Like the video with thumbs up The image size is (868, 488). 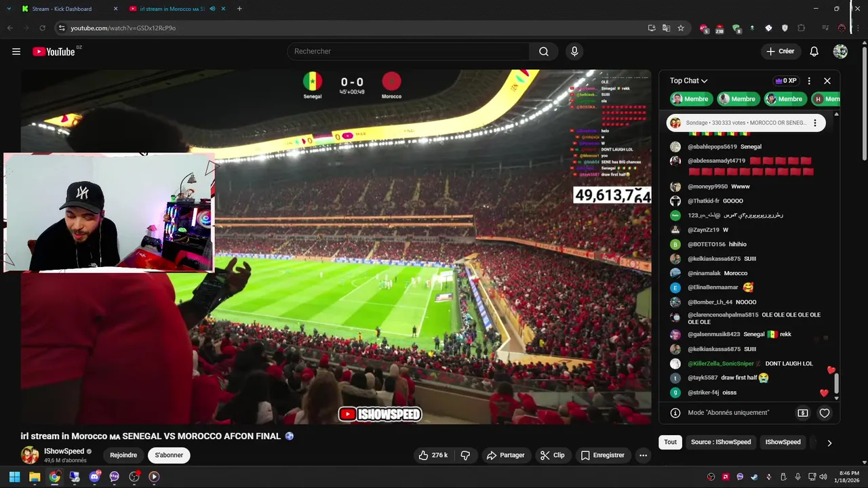tap(433, 455)
